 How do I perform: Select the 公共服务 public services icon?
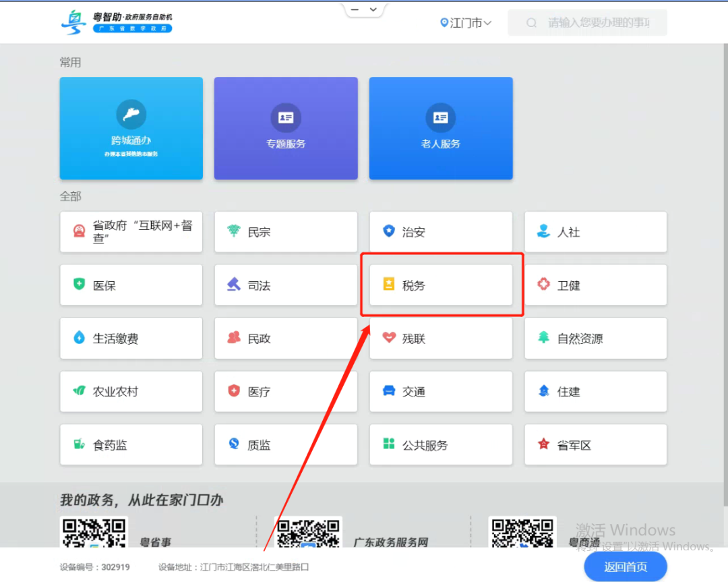(441, 444)
